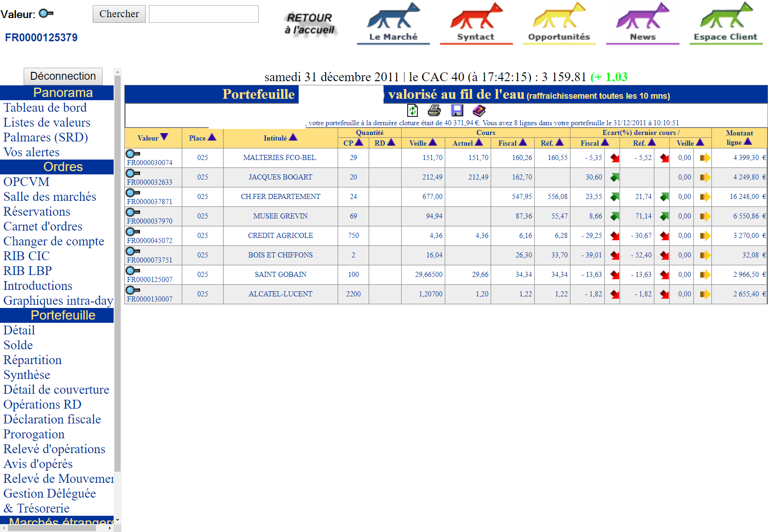
Task: Click magnifier icon for FR0000130007
Action: point(133,290)
